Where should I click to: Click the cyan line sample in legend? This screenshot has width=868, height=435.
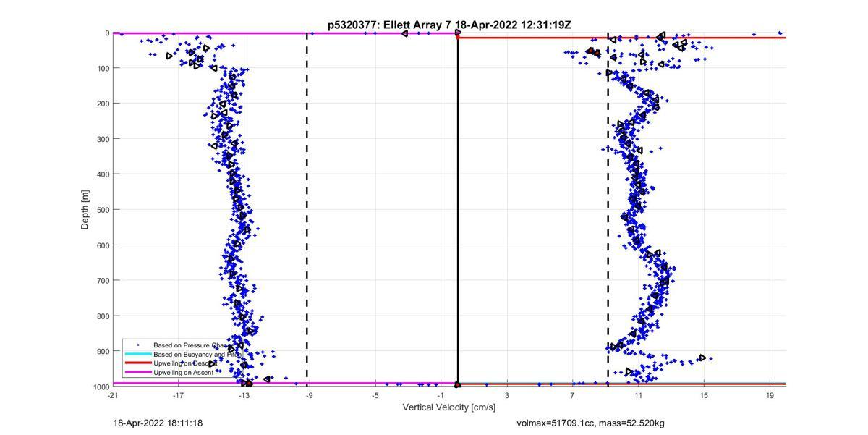[x=137, y=355]
